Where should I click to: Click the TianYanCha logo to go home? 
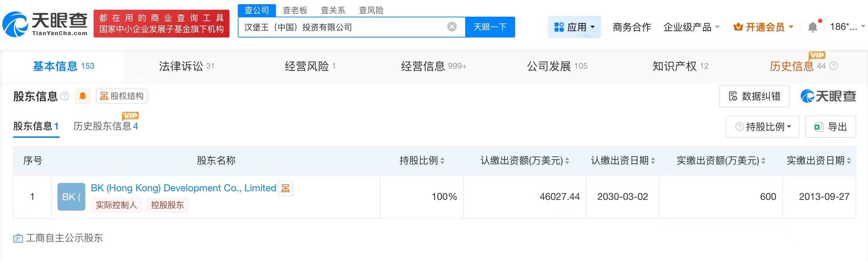[45, 24]
